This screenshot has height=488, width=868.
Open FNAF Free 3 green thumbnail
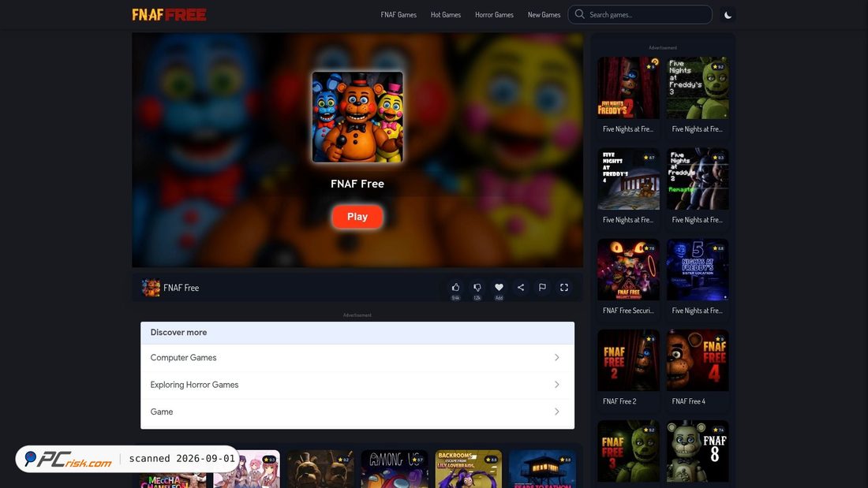coord(628,451)
